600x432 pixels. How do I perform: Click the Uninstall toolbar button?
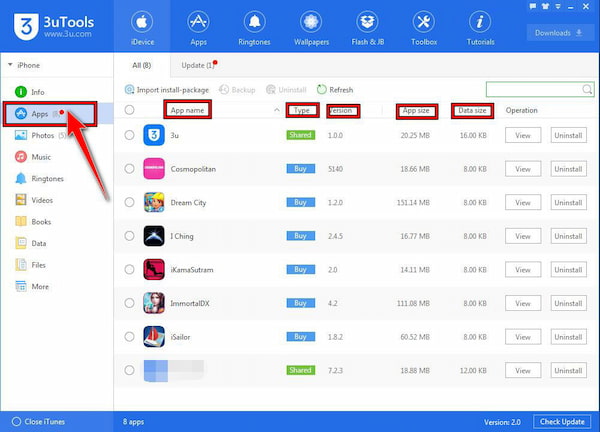[x=286, y=90]
